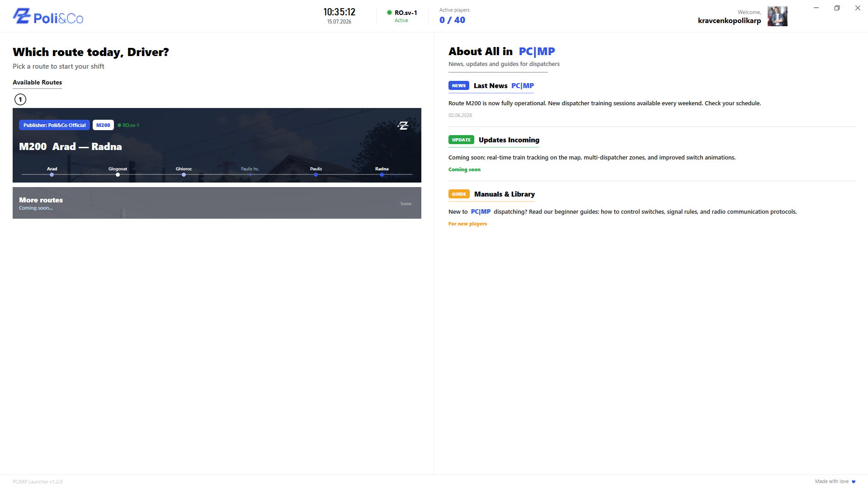Select the Paulis hc. station marker
The image size is (868, 488).
(250, 174)
